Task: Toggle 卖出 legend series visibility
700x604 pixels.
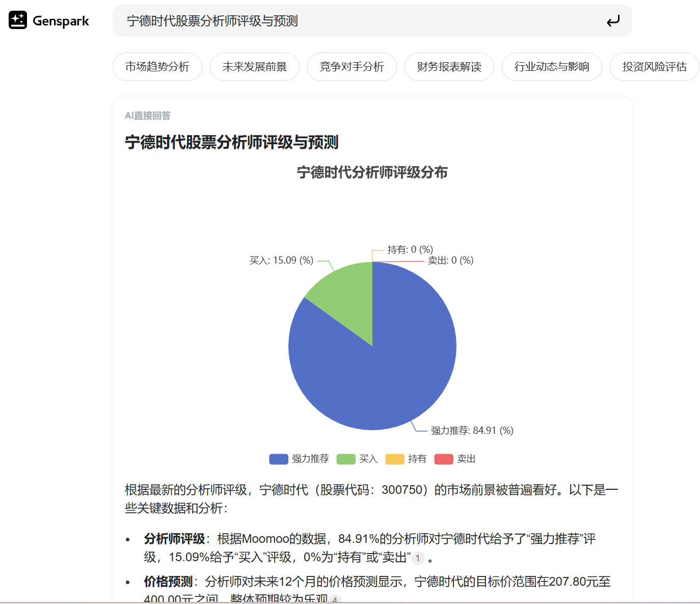Action: 455,459
